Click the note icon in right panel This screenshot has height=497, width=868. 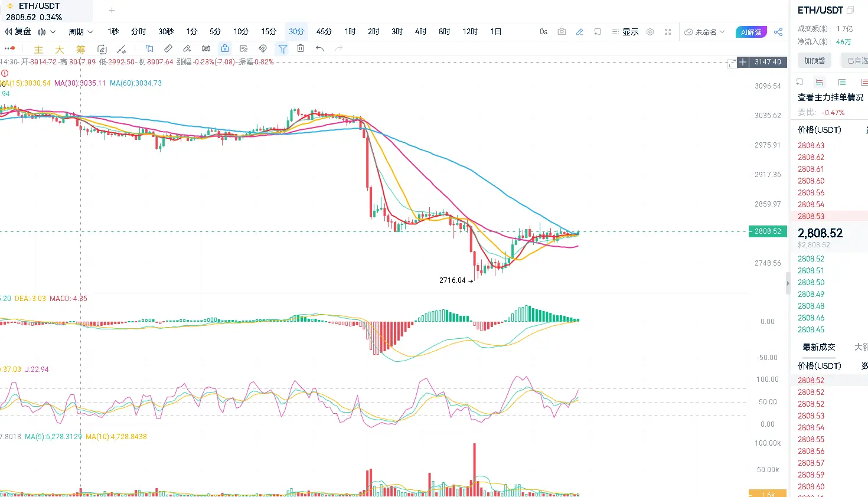coord(800,82)
